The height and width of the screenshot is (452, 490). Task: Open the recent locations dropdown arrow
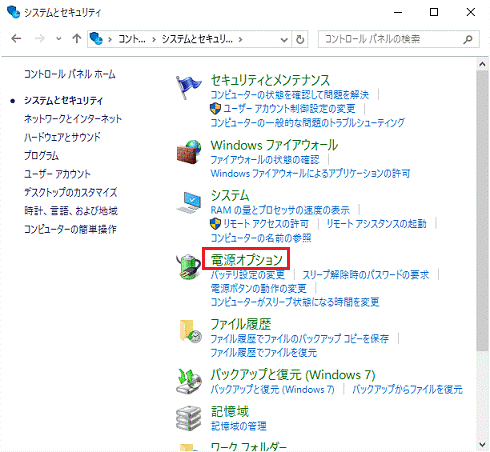[59, 39]
